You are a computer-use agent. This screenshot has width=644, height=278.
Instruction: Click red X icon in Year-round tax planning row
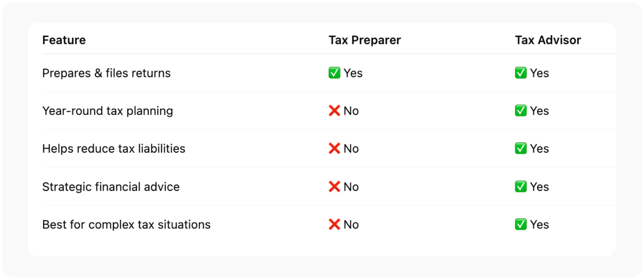334,111
